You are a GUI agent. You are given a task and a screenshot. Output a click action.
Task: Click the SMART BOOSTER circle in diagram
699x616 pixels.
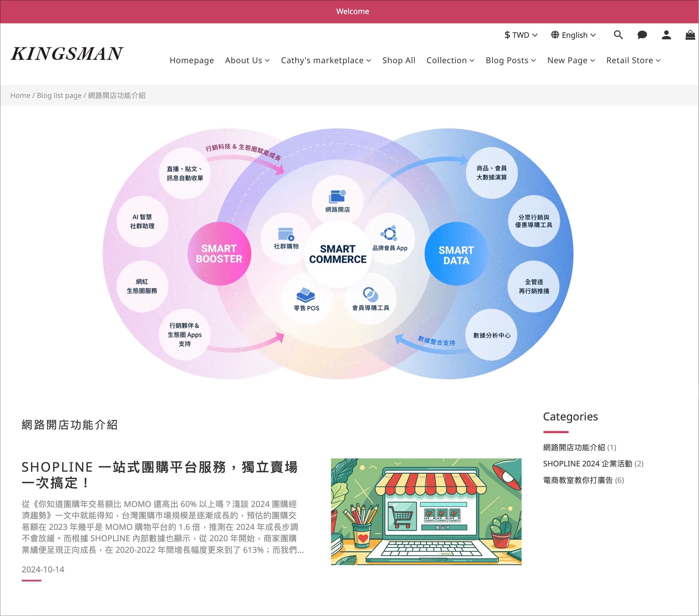(219, 254)
